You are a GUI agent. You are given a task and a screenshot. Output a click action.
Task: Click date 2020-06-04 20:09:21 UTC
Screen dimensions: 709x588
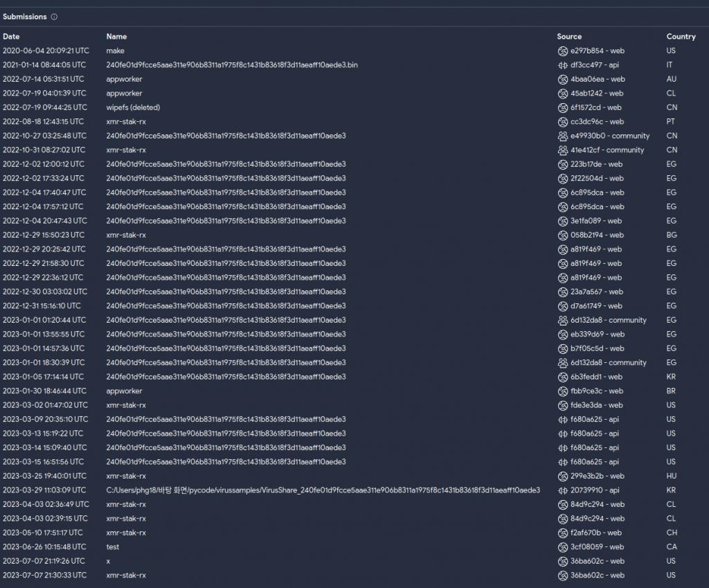point(46,51)
